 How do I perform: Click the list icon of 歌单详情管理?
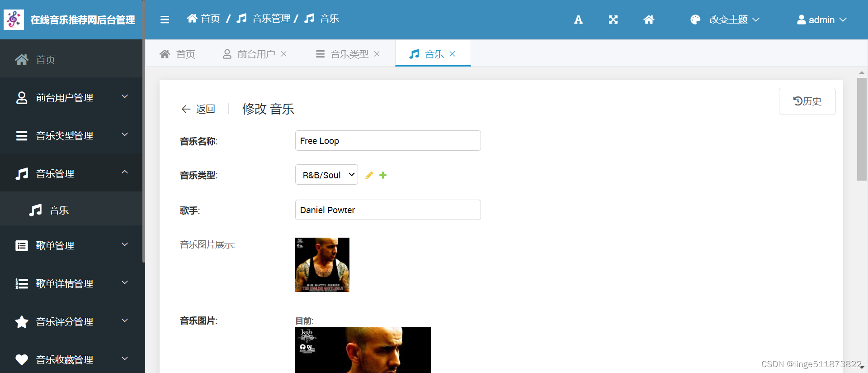tap(22, 284)
